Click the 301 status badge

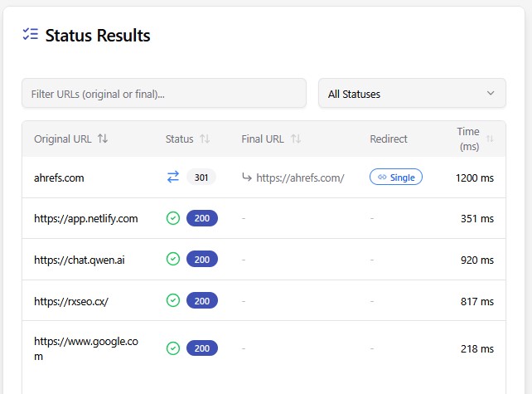[x=201, y=177]
